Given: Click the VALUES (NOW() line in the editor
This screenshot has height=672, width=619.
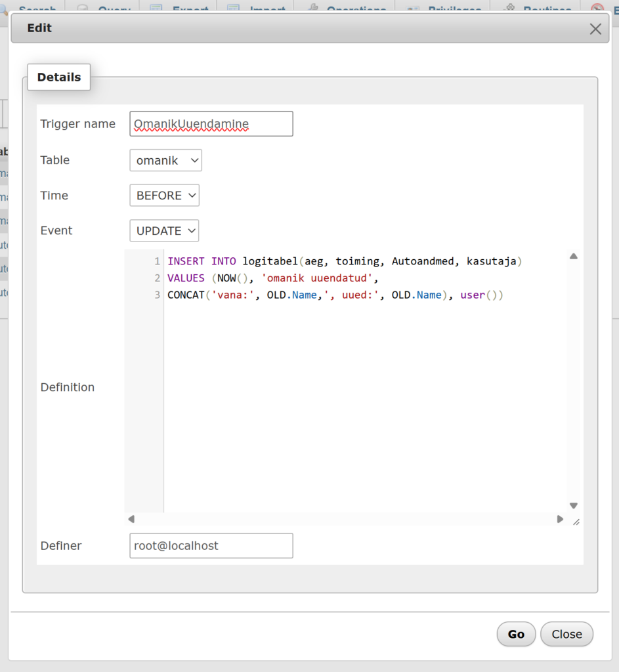Looking at the screenshot, I should click(x=273, y=278).
